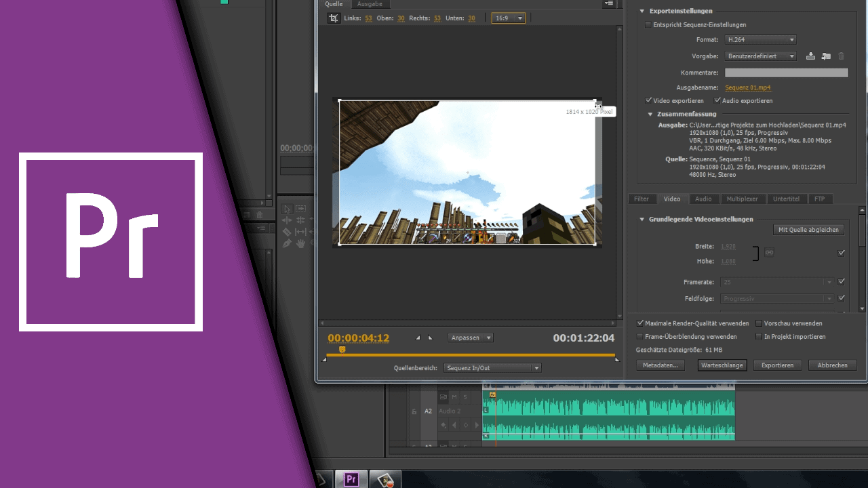
Task: Open the Anpassen zoom dropdown
Action: [471, 338]
